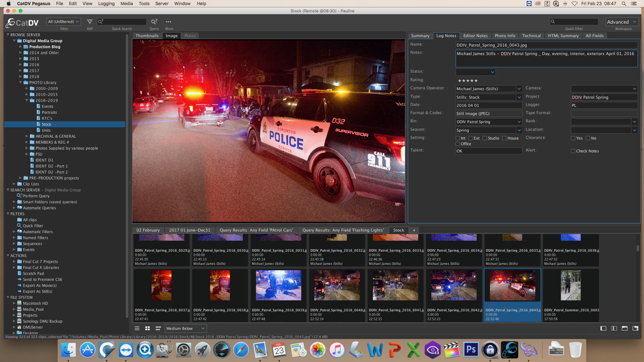Collapse the PHOTO Library tree node
Viewport: 644px width, 362px height.
[21, 82]
